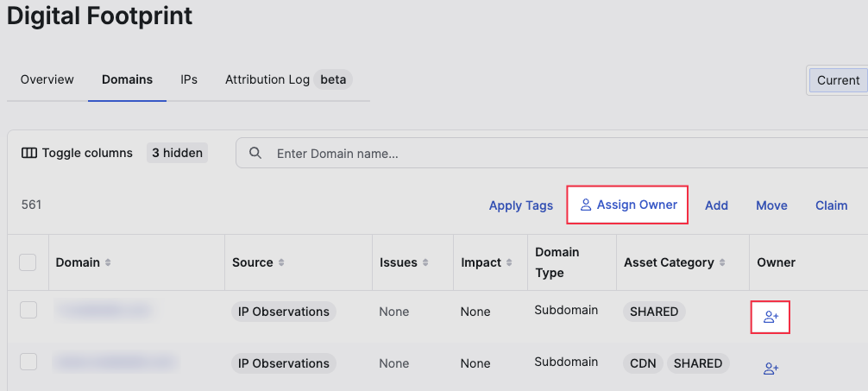Click SHARED tag next to CDN
868x391 pixels.
click(x=698, y=363)
